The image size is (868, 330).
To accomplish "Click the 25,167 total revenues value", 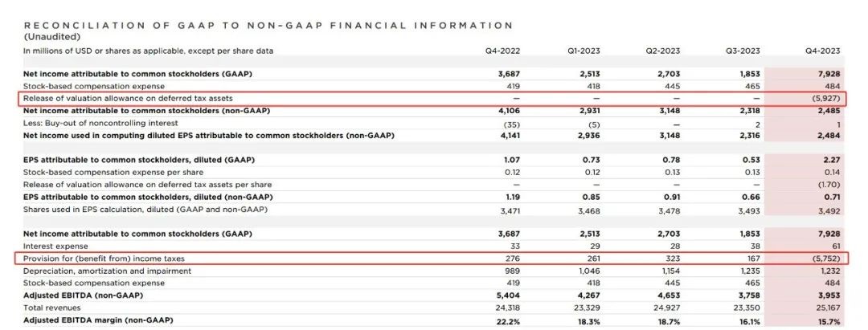I will point(826,308).
